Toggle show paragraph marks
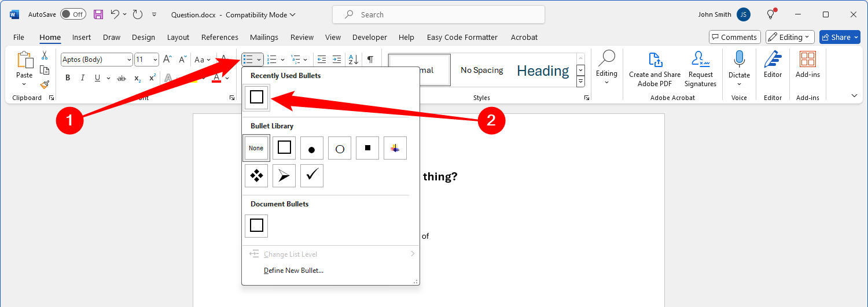Image resolution: width=868 pixels, height=307 pixels. coord(370,60)
